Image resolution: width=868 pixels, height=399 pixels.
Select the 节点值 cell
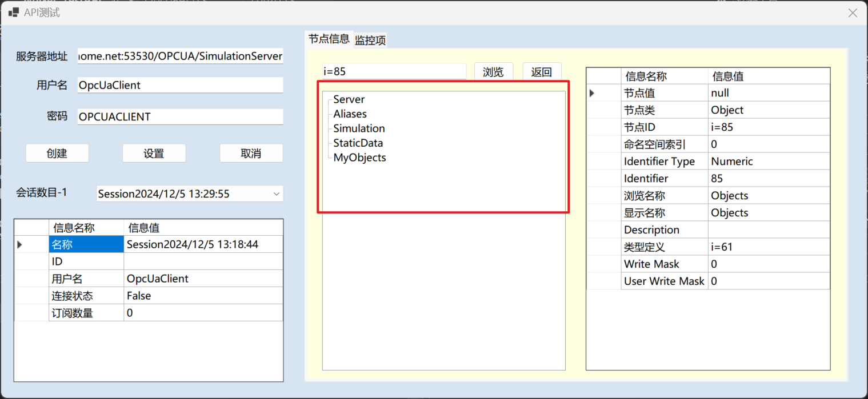pyautogui.click(x=665, y=92)
